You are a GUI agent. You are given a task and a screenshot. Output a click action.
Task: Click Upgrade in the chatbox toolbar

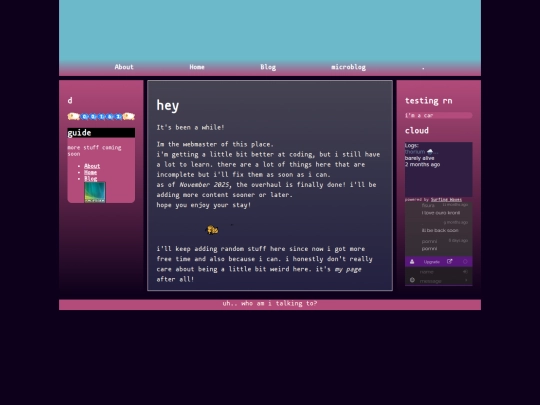tap(432, 262)
